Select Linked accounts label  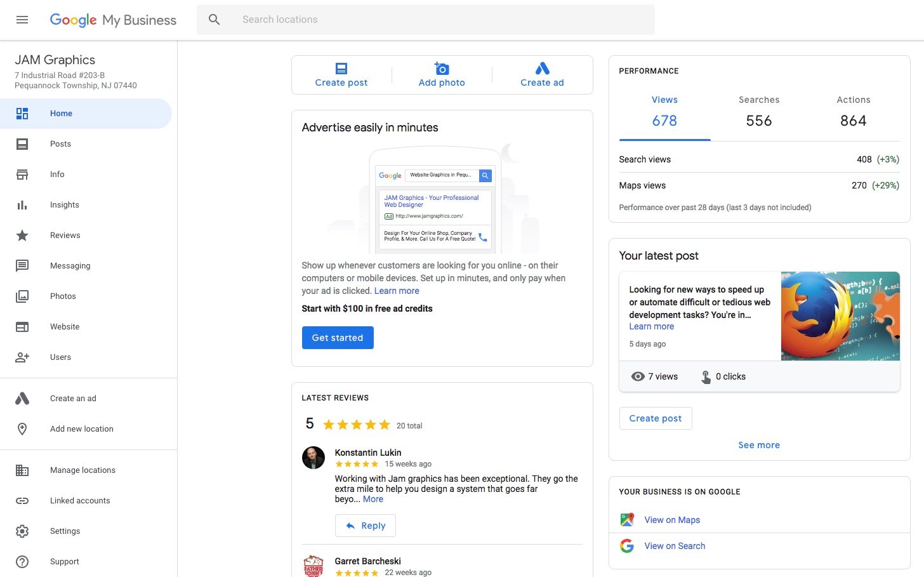(x=80, y=501)
